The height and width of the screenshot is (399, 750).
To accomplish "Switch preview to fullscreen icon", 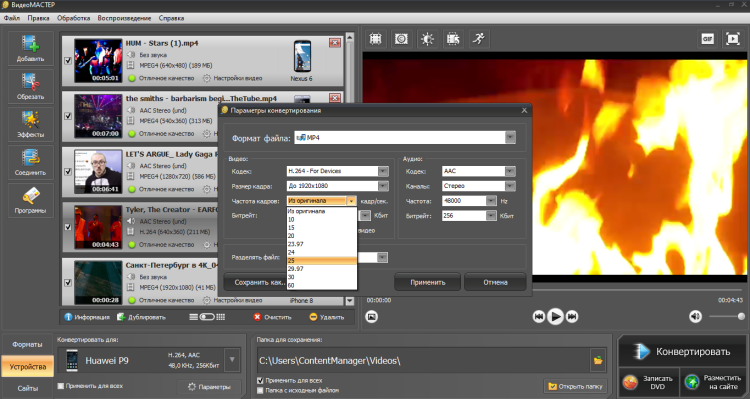I will [733, 39].
